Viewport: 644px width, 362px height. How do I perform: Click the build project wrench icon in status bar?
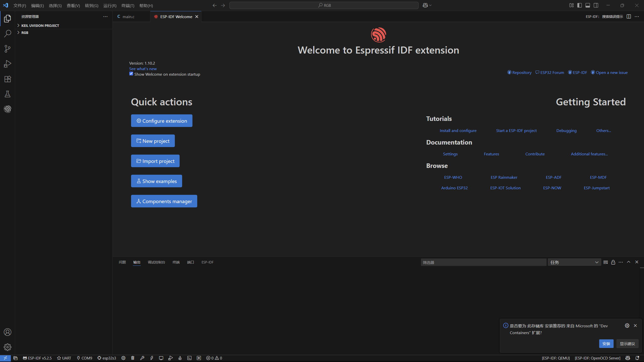point(142,358)
